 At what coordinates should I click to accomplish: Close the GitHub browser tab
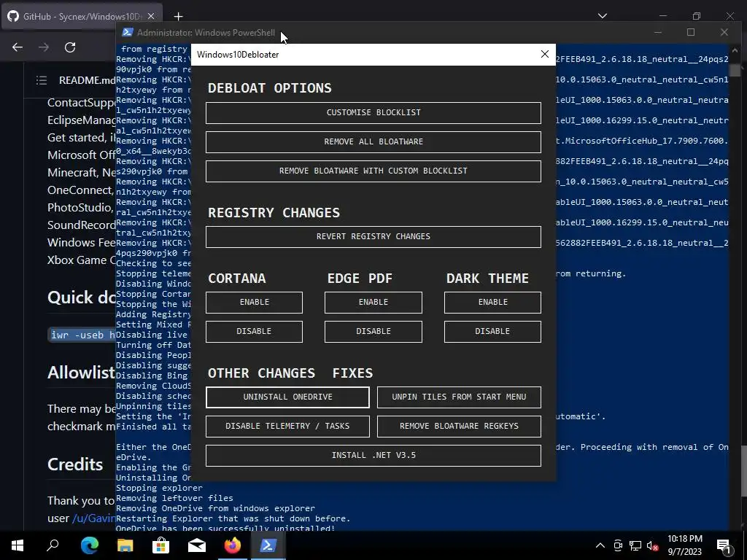151,16
